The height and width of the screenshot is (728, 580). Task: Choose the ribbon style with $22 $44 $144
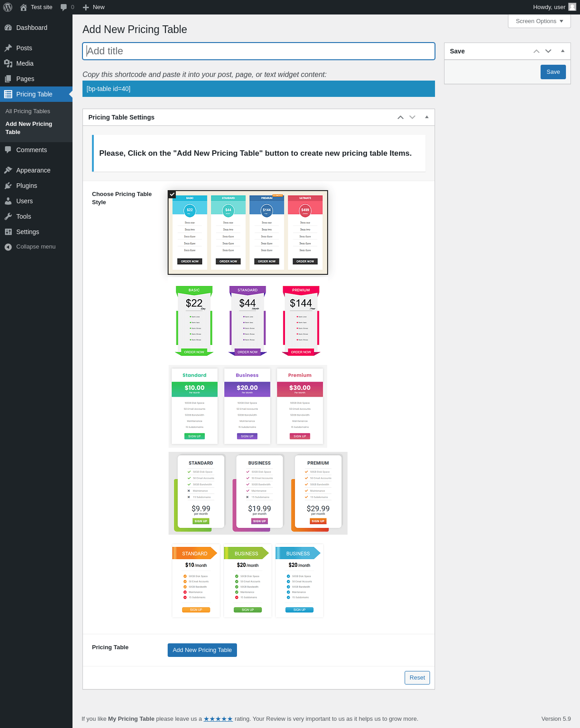[x=248, y=321]
